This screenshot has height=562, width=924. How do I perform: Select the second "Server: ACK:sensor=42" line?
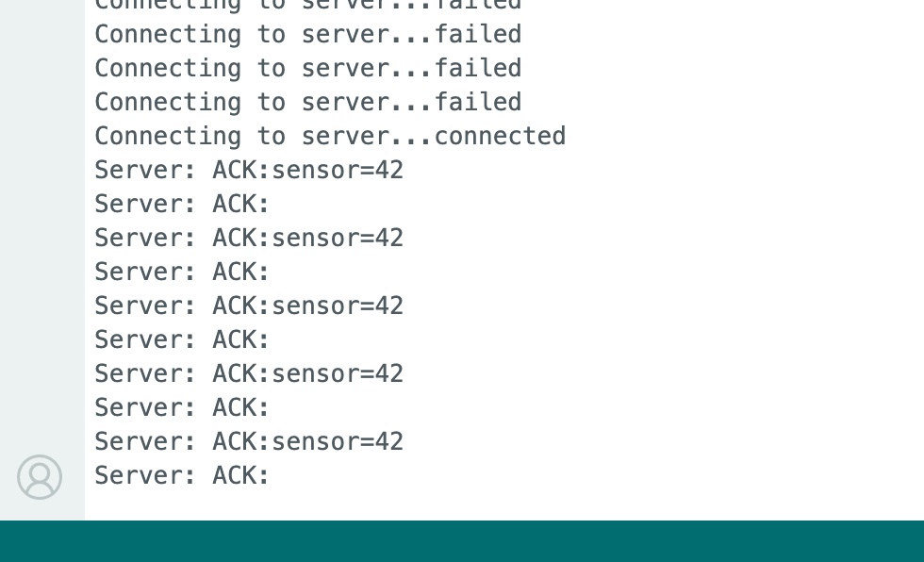pos(249,238)
